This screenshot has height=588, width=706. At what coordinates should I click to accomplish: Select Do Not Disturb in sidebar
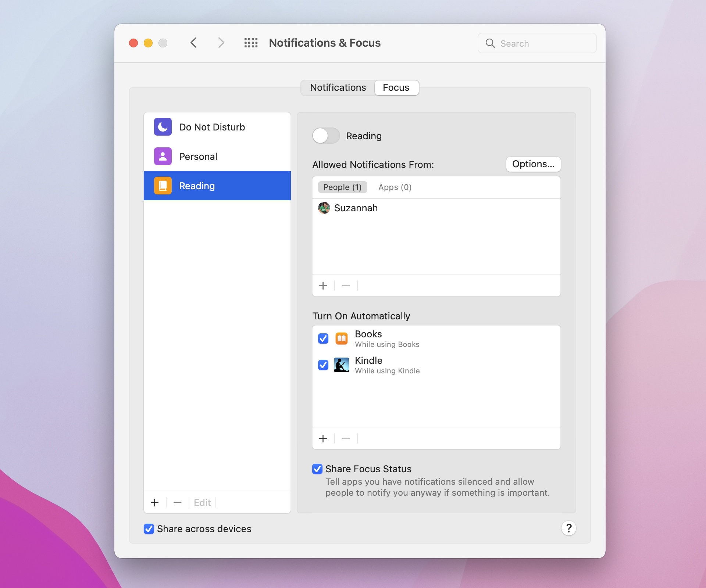(x=217, y=127)
